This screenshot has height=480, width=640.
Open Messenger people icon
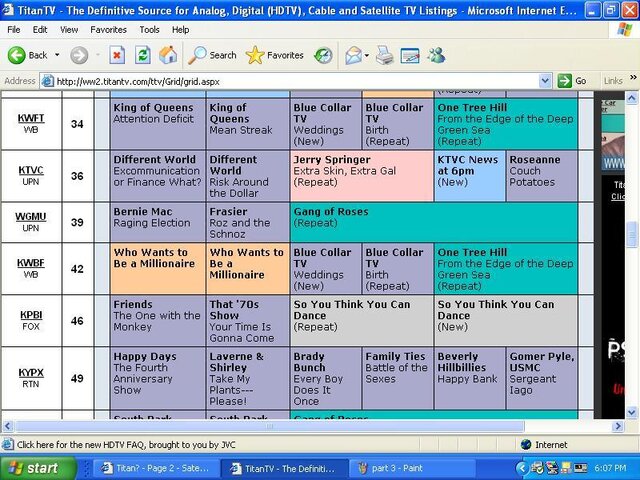(x=436, y=55)
